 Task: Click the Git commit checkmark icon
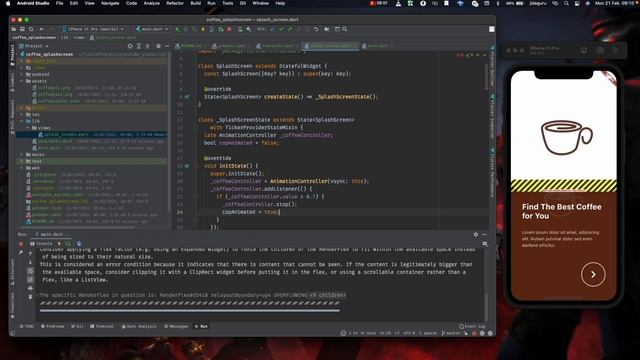(x=281, y=29)
